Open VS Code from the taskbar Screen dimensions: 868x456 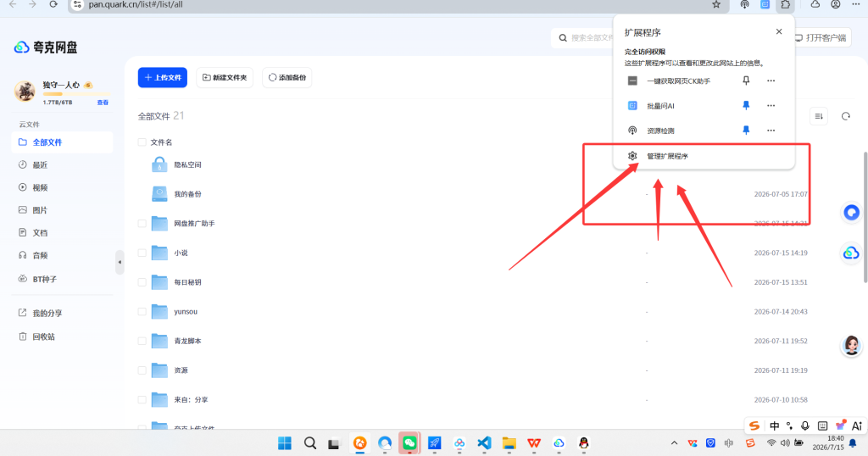[484, 442]
